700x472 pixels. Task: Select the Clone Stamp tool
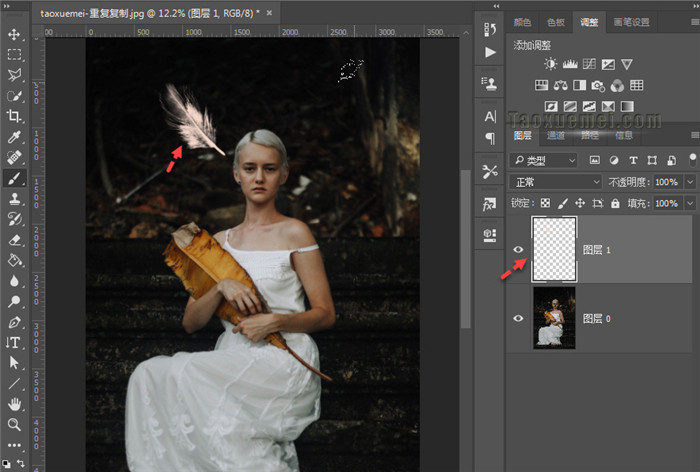point(14,199)
